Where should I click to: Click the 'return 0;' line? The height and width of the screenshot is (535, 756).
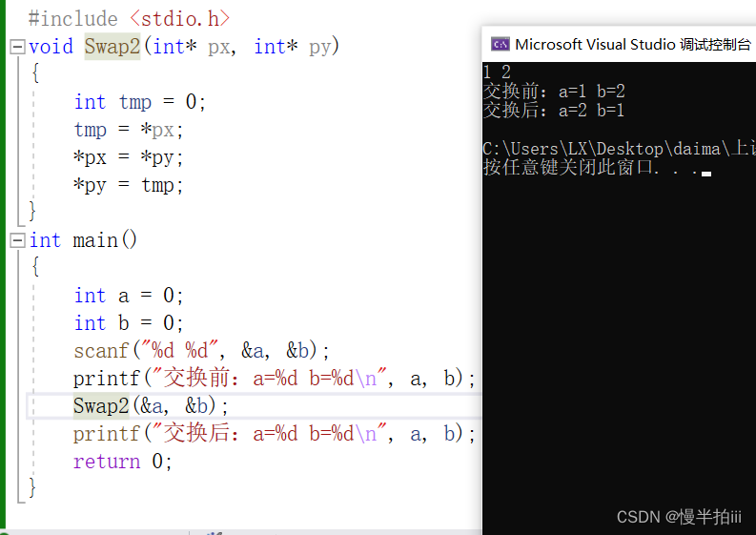pos(122,462)
